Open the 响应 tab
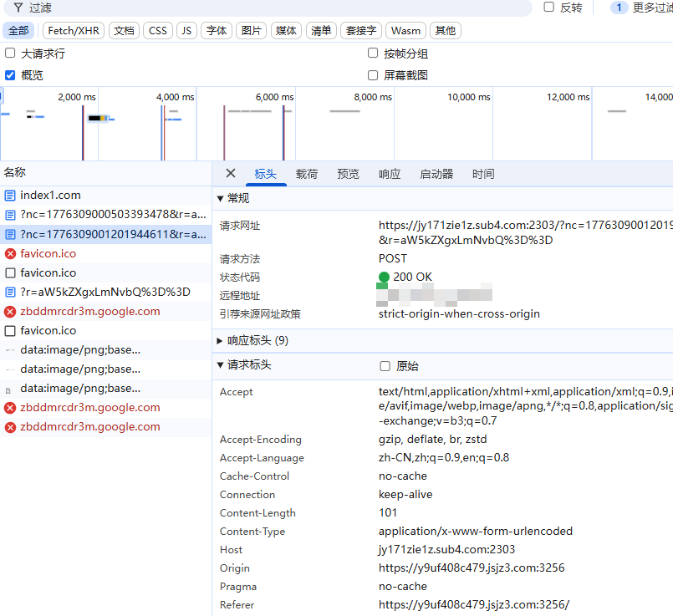Screen dimensions: 673x616 (390, 174)
